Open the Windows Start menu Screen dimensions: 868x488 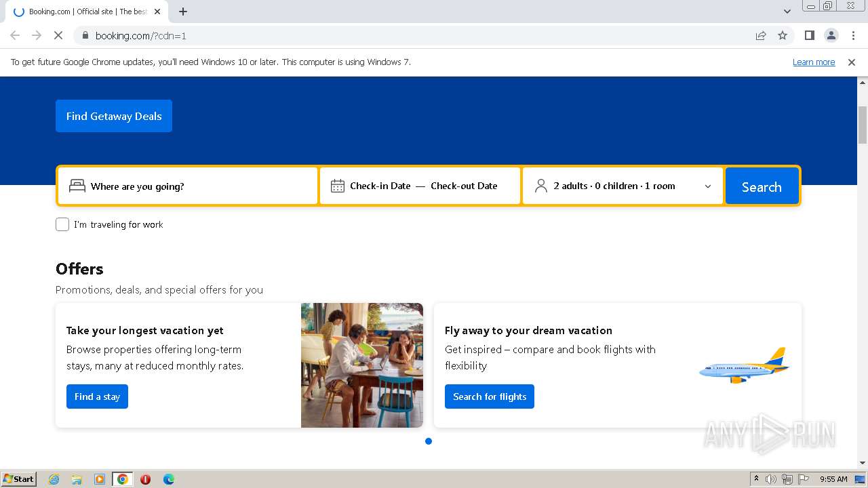tap(18, 479)
